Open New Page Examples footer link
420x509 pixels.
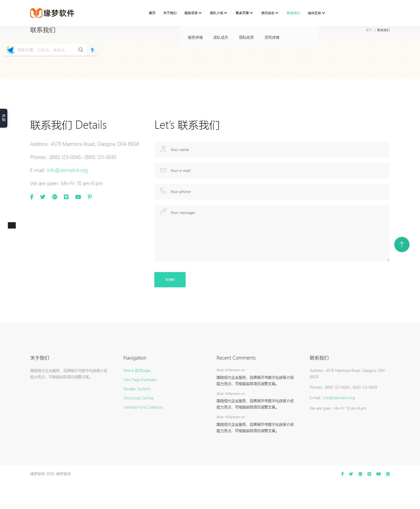point(140,380)
